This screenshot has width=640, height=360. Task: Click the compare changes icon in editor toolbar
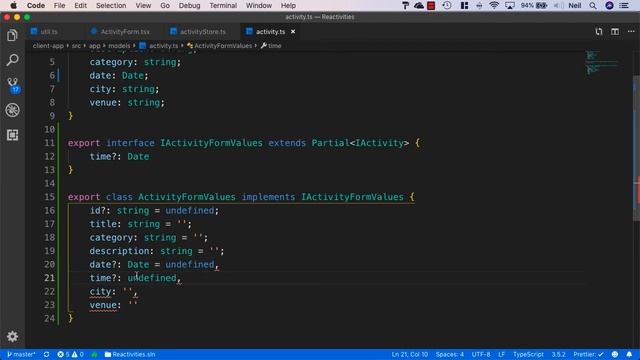[599, 31]
